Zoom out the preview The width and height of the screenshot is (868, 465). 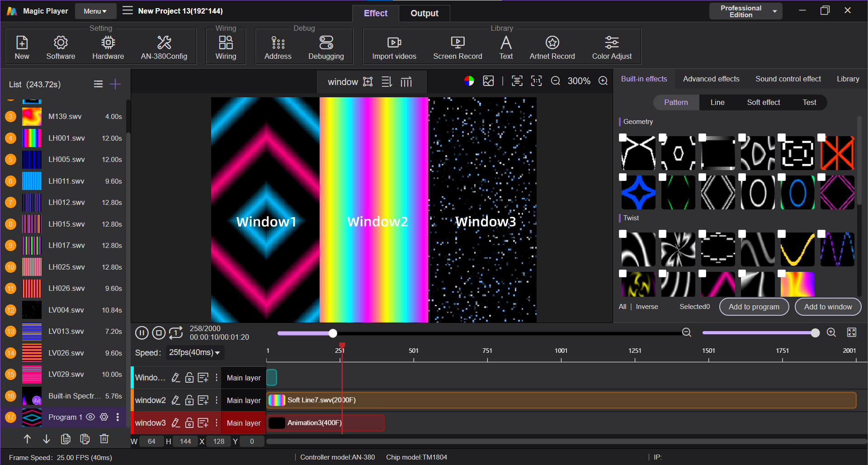556,81
